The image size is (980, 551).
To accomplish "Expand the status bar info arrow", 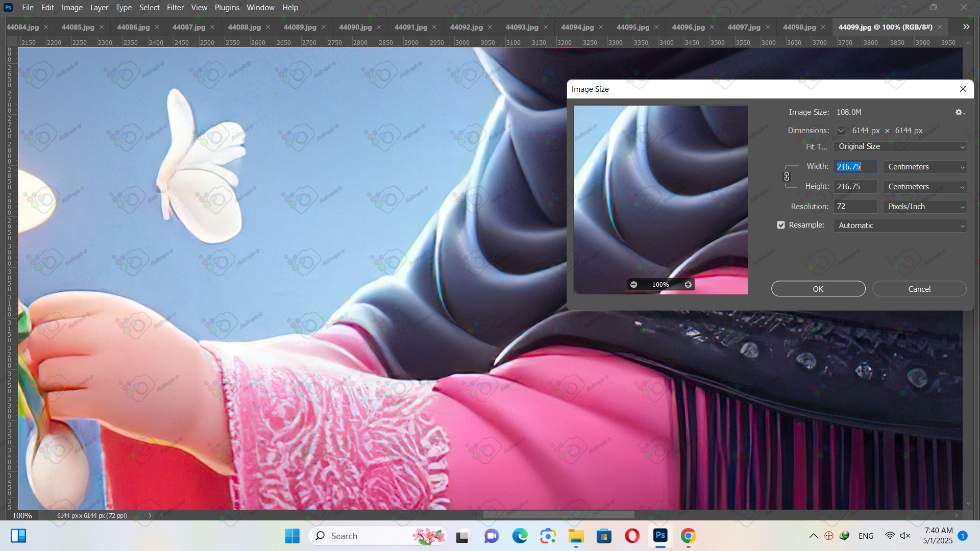I will click(150, 515).
